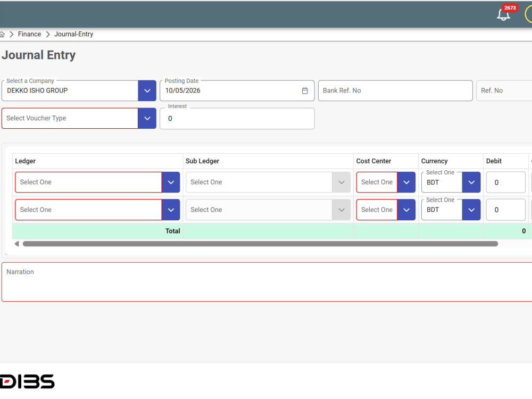The height and width of the screenshot is (399, 532).
Task: Open second row Cost Center dropdown arrow
Action: [406, 210]
